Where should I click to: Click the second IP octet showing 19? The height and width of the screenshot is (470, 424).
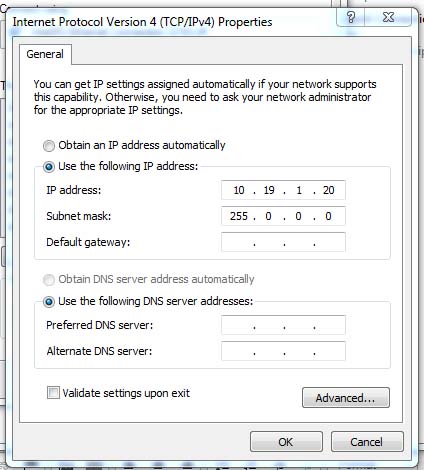[x=269, y=190]
